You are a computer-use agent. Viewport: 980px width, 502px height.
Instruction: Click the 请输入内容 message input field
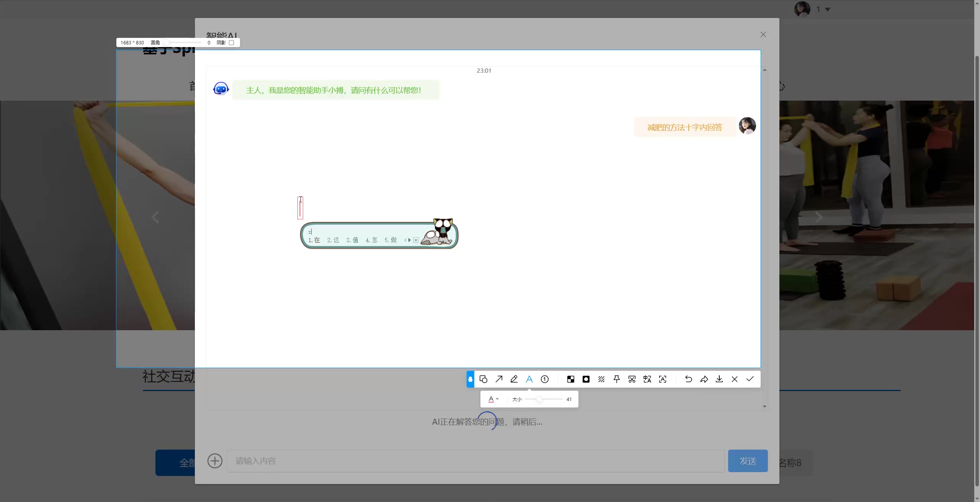pos(475,461)
